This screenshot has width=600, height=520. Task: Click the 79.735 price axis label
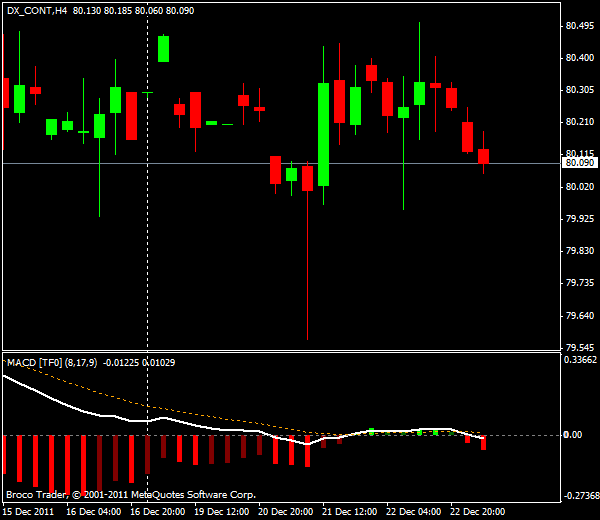(x=580, y=283)
